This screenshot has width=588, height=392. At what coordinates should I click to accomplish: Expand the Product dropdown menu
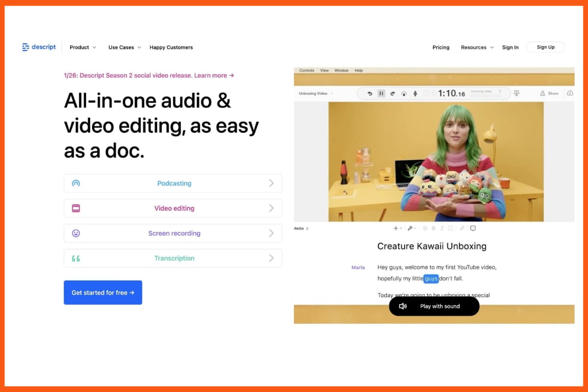click(80, 47)
